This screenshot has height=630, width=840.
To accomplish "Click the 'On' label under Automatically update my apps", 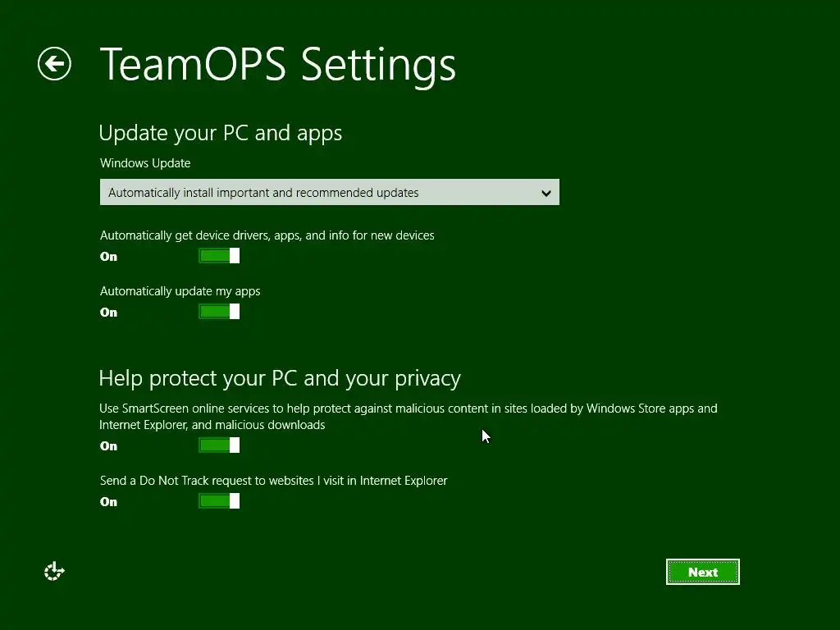I will (109, 313).
